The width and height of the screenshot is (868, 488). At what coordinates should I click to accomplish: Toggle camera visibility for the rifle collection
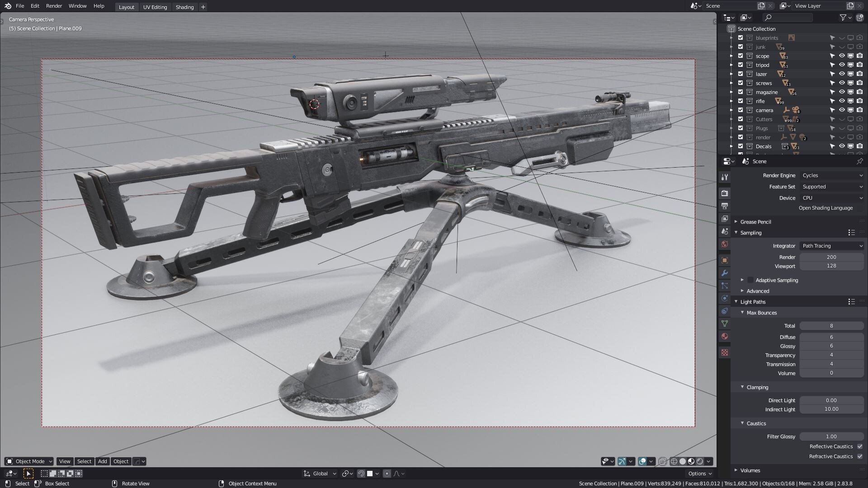859,101
